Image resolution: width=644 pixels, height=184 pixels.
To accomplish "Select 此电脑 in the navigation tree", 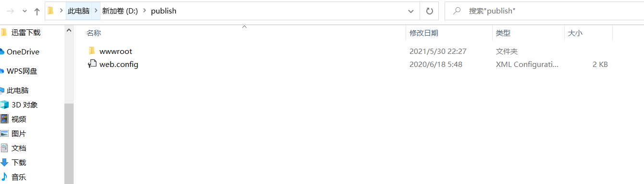I will [x=18, y=91].
